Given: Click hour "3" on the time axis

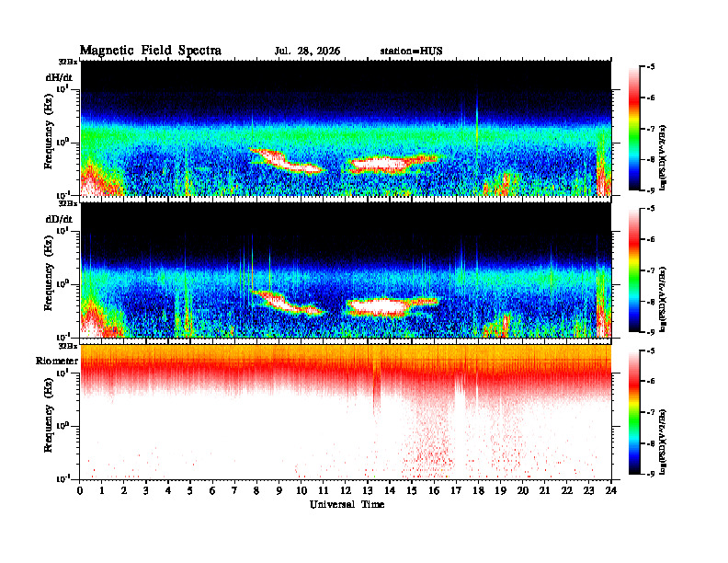Looking at the screenshot, I should coord(146,491).
